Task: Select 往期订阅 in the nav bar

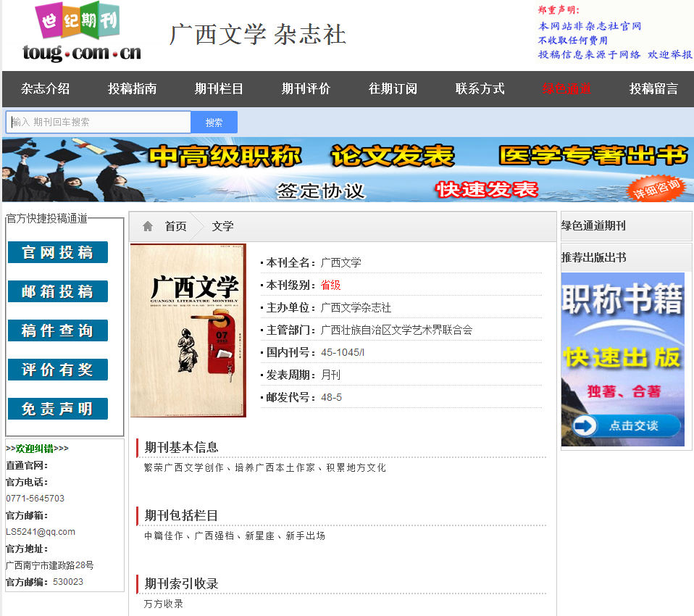Action: (393, 88)
